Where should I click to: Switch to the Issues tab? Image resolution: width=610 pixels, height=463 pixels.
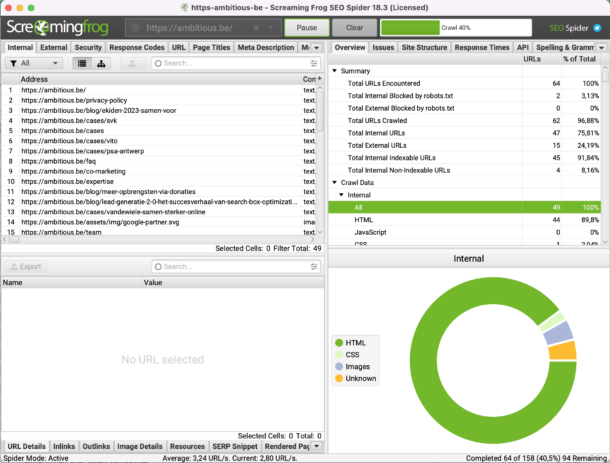383,47
